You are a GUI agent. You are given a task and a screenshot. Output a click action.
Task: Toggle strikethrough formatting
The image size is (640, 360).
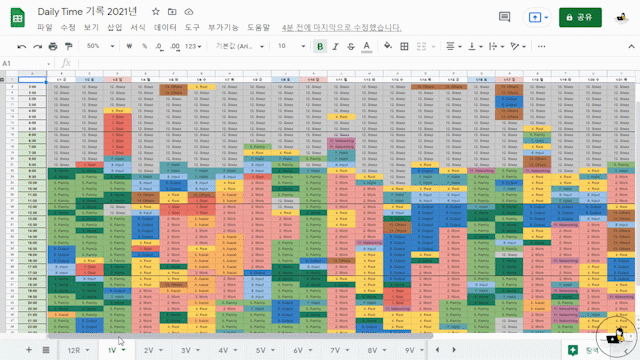click(x=351, y=47)
